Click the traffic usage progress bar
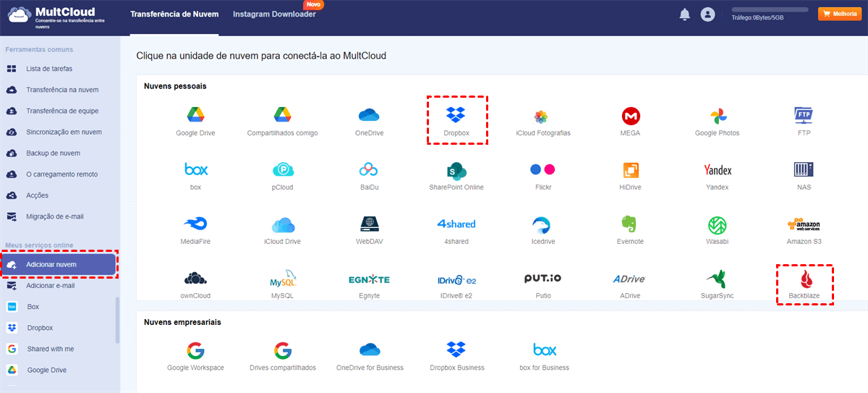The height and width of the screenshot is (393, 868). (770, 9)
